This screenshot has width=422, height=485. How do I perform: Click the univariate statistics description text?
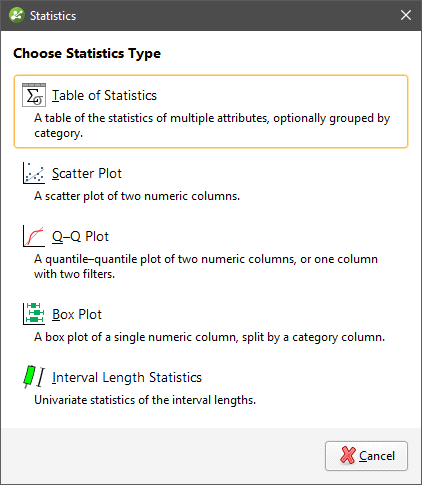coord(145,400)
